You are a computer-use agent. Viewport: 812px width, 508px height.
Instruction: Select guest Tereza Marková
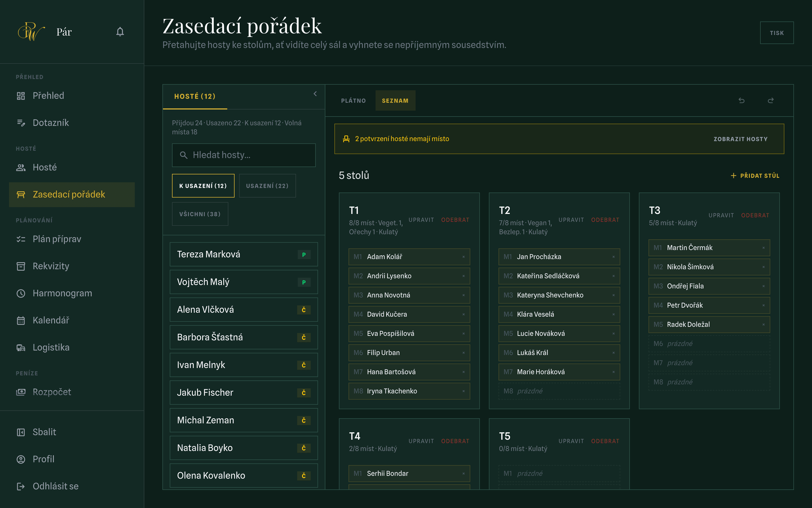pos(244,254)
